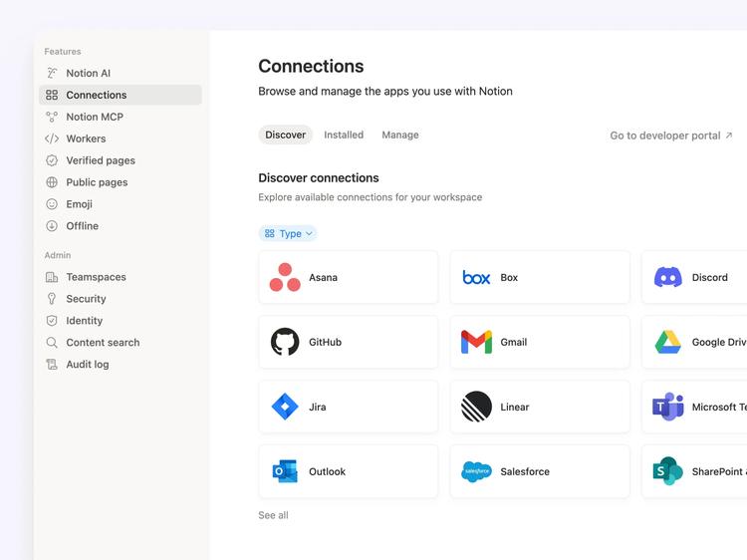This screenshot has width=747, height=560.
Task: Click the Salesforce cloud logo
Action: [x=476, y=471]
